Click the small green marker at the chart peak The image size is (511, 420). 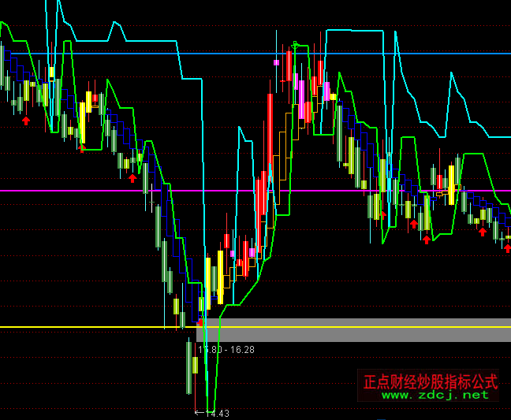click(295, 45)
